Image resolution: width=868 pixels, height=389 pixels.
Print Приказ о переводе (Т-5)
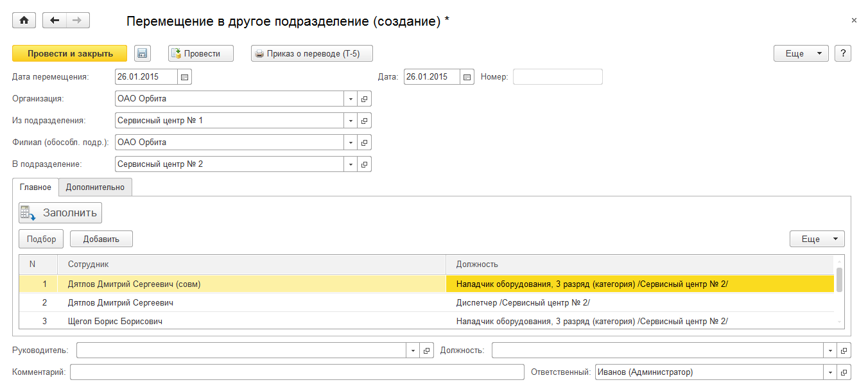click(x=312, y=53)
